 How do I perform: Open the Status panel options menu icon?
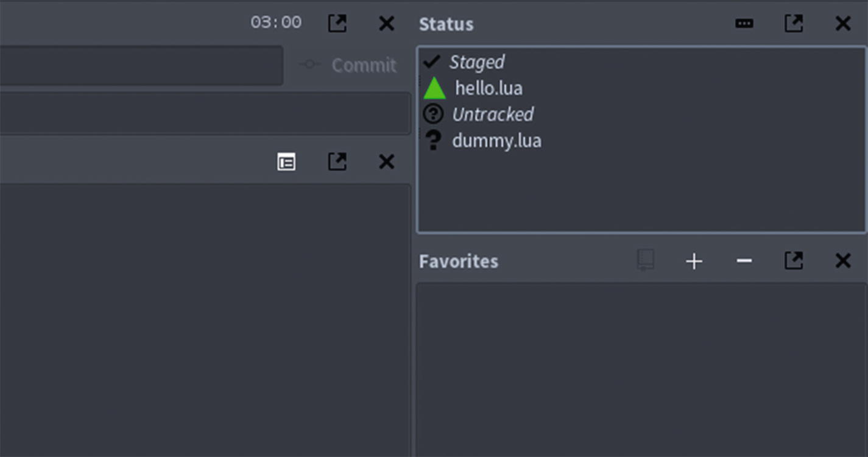pos(744,24)
